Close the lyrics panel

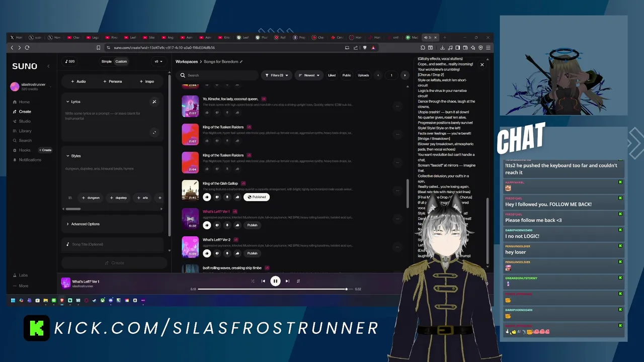482,65
